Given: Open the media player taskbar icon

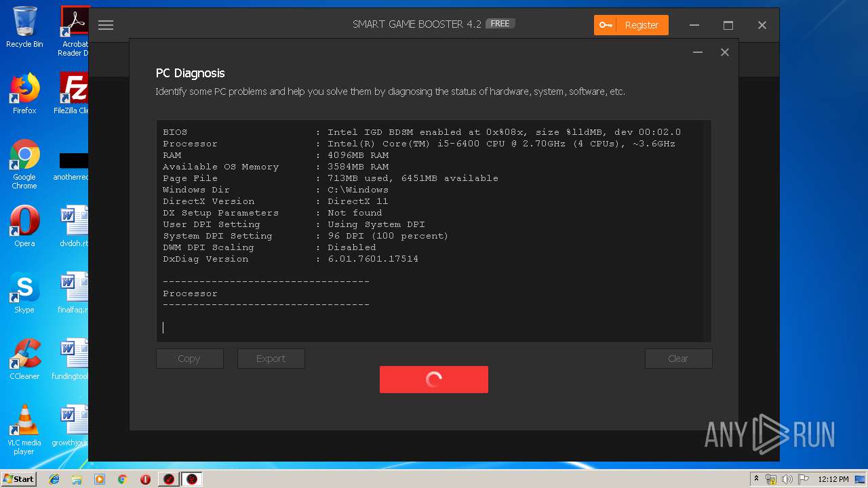Looking at the screenshot, I should click(100, 479).
